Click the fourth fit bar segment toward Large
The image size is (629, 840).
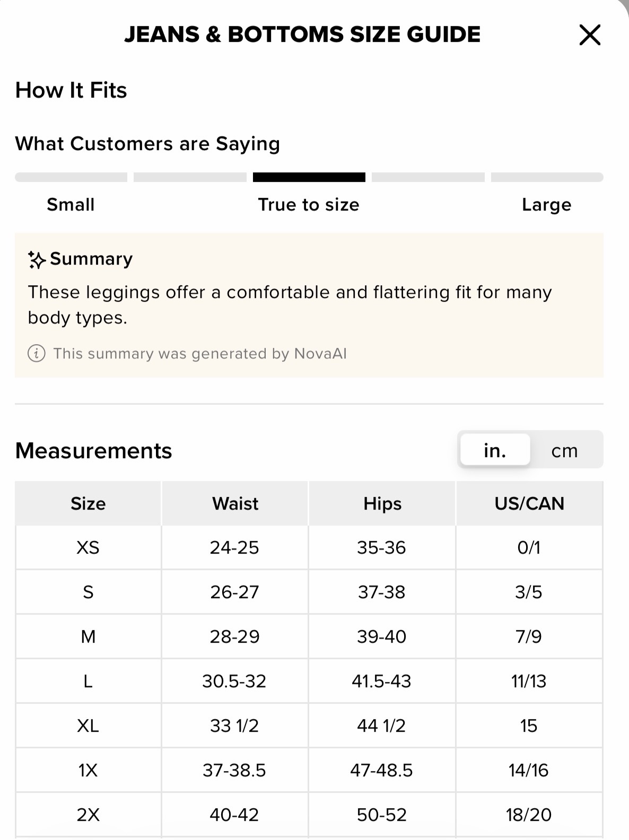click(x=428, y=177)
